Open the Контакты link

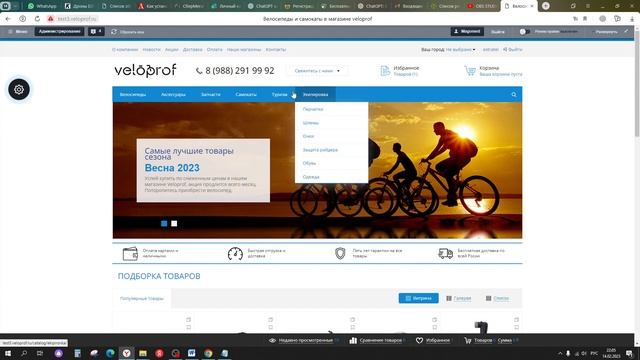point(276,49)
